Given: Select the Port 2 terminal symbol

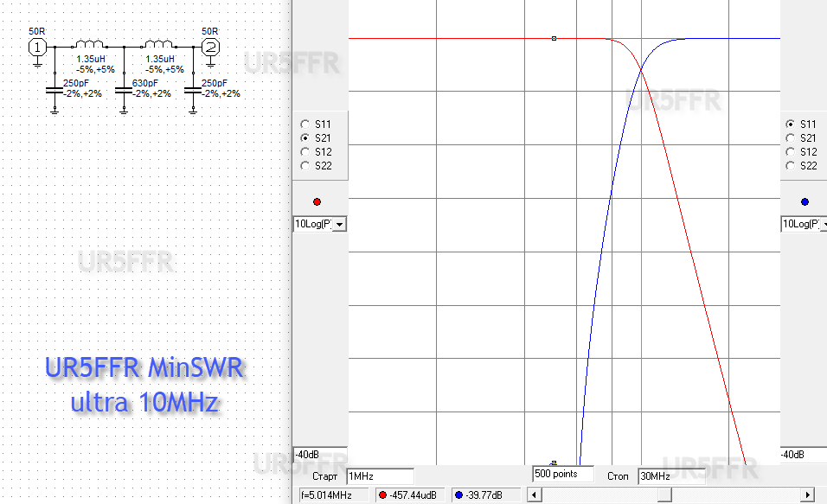Looking at the screenshot, I should [x=209, y=48].
